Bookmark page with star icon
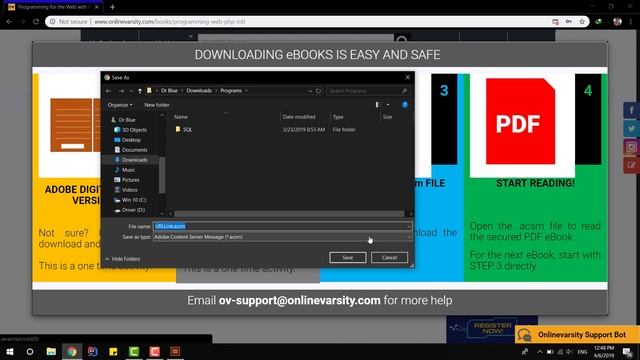640x360 pixels. point(582,22)
